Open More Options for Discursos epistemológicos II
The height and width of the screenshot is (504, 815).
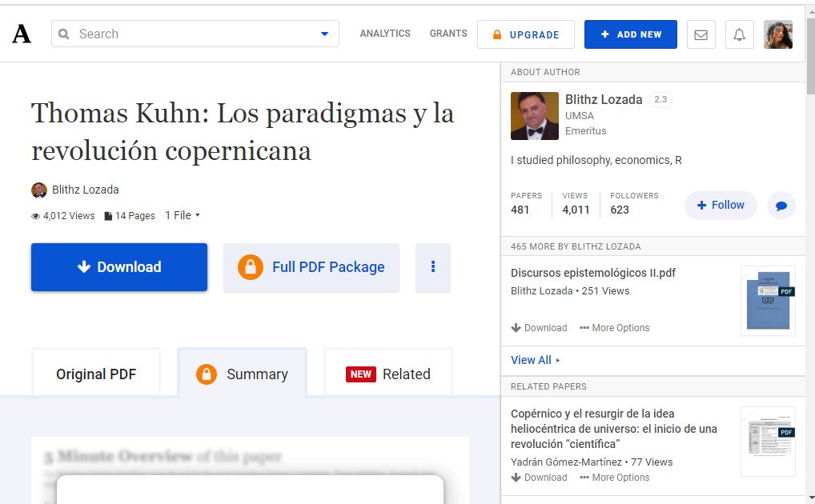614,328
